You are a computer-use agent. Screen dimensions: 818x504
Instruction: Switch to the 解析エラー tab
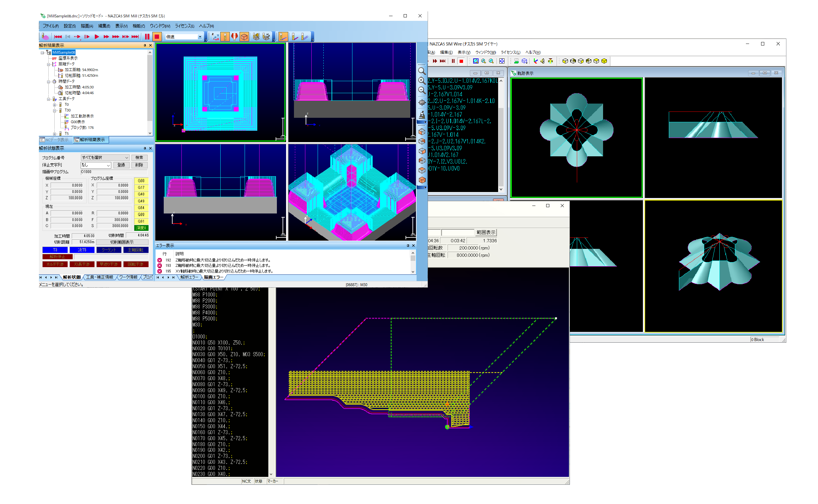tap(190, 277)
